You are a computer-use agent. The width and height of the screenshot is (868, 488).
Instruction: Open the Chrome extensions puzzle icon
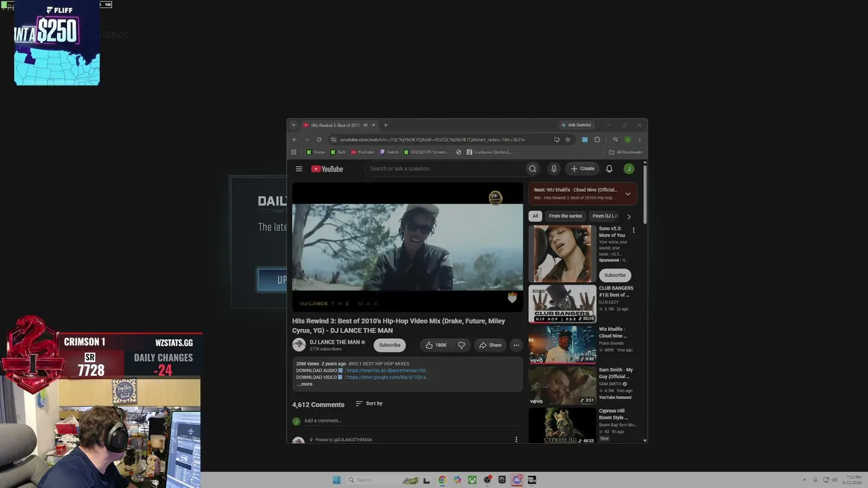[597, 140]
